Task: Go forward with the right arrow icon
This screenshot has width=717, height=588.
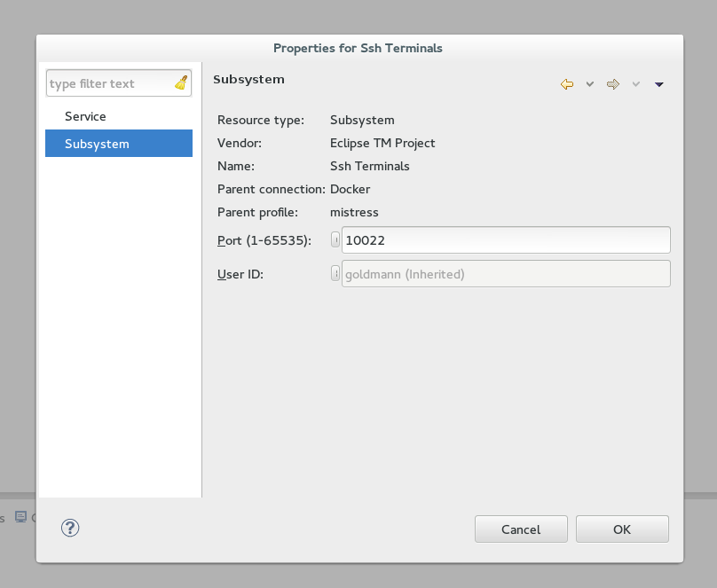Action: pyautogui.click(x=613, y=84)
